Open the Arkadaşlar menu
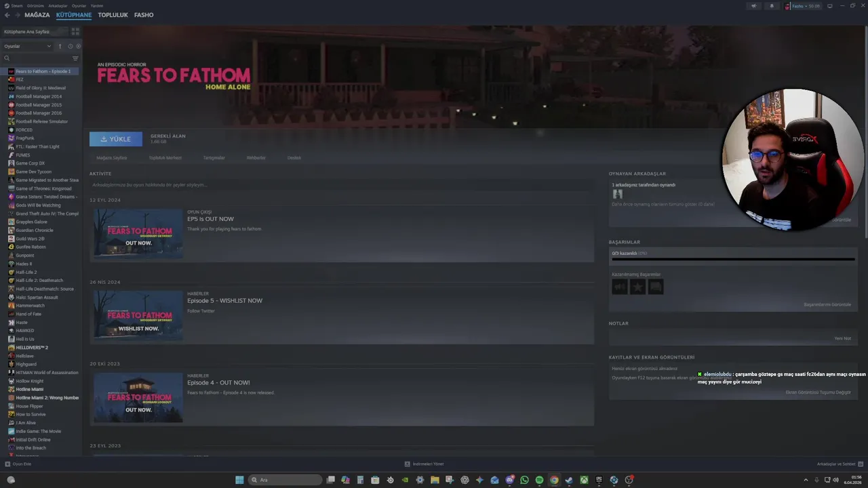Viewport: 868px width, 488px height. (58, 5)
